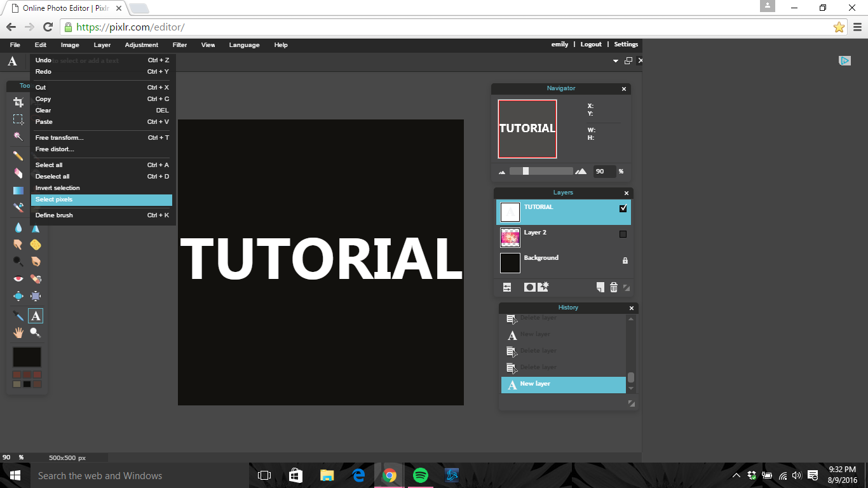Select the Hand pan tool
This screenshot has width=868, height=488.
coord(18,332)
